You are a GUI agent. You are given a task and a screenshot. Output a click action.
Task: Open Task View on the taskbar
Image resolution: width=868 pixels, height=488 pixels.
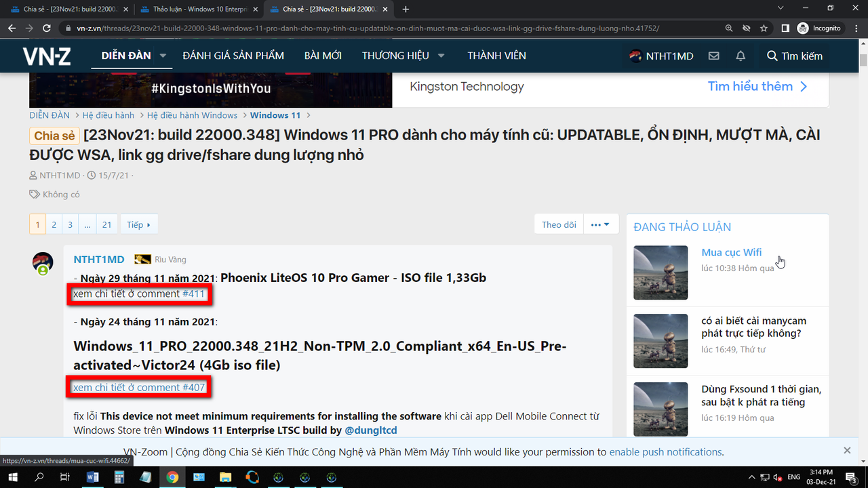click(65, 478)
